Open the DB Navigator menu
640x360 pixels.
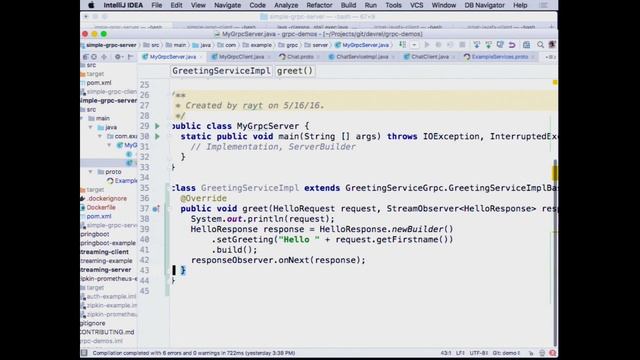(484, 5)
